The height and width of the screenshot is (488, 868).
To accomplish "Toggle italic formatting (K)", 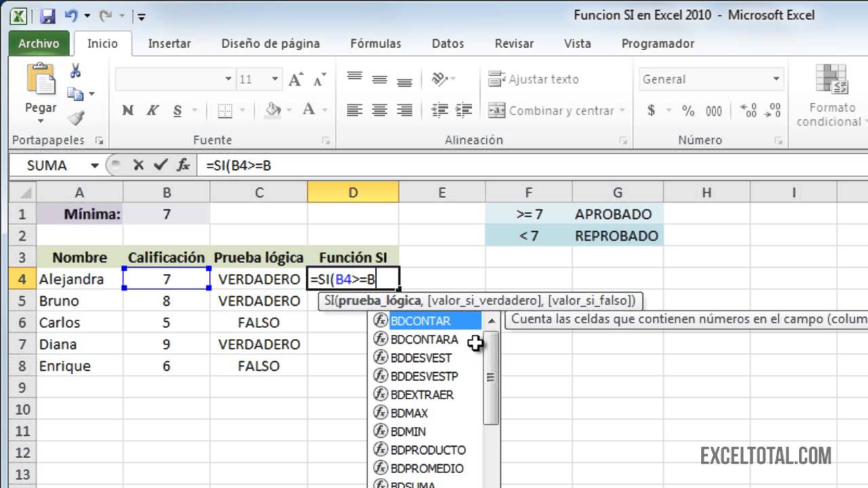I will 153,110.
